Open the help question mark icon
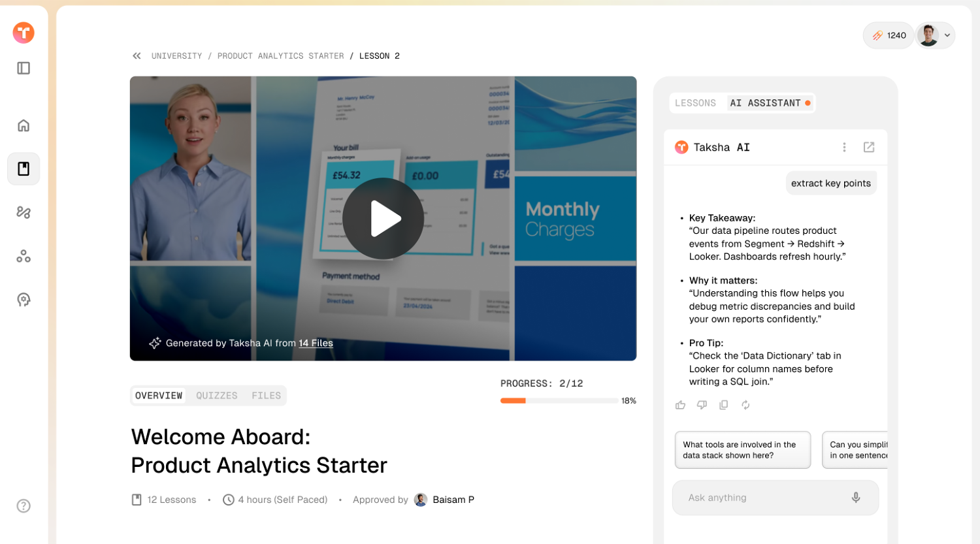 pyautogui.click(x=24, y=505)
